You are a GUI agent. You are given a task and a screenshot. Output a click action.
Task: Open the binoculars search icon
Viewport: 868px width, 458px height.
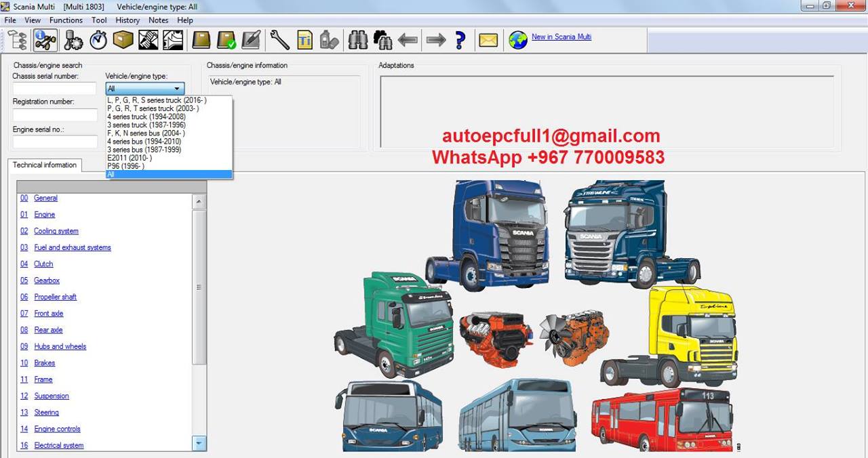(x=358, y=40)
